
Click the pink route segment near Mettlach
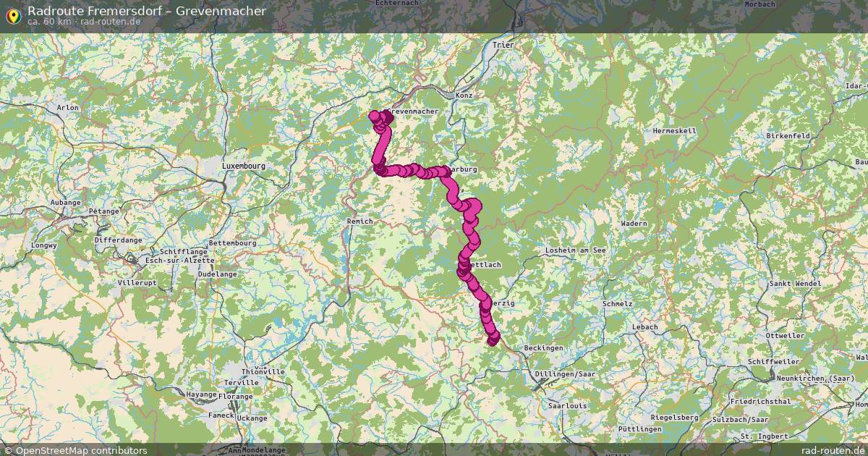[x=463, y=266]
